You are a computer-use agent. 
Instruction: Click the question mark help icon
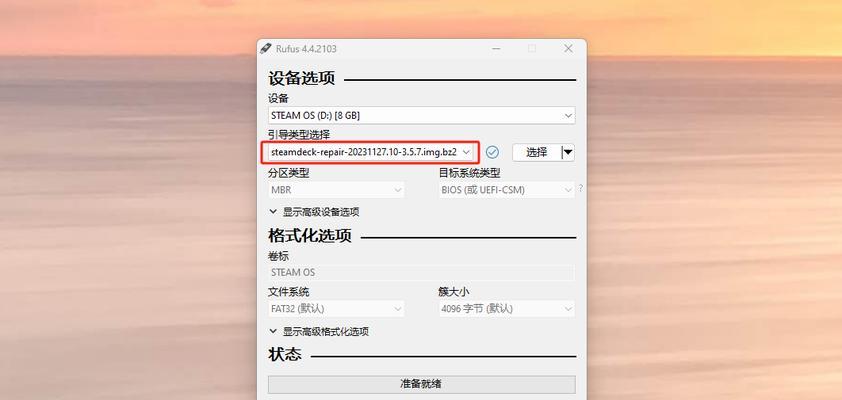pyautogui.click(x=580, y=189)
